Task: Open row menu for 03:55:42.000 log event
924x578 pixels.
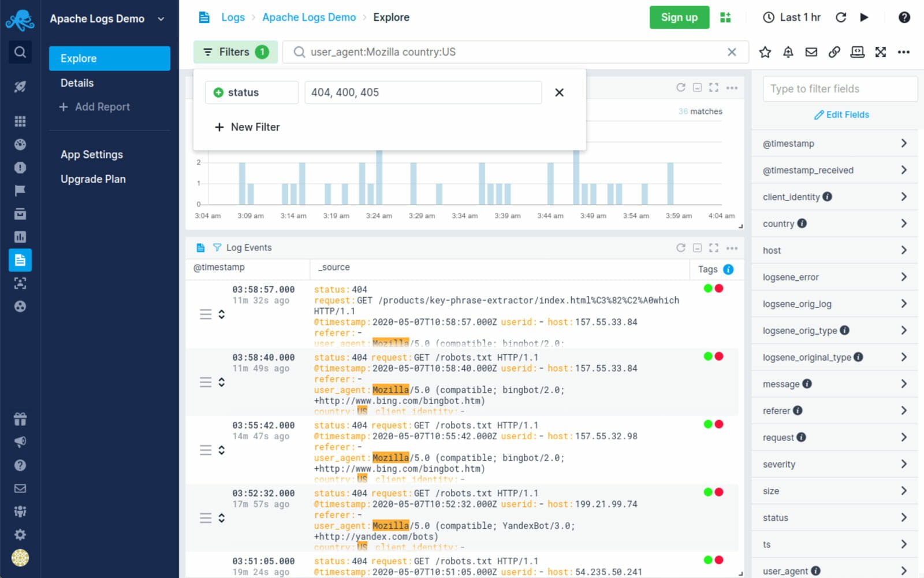Action: [x=206, y=450]
